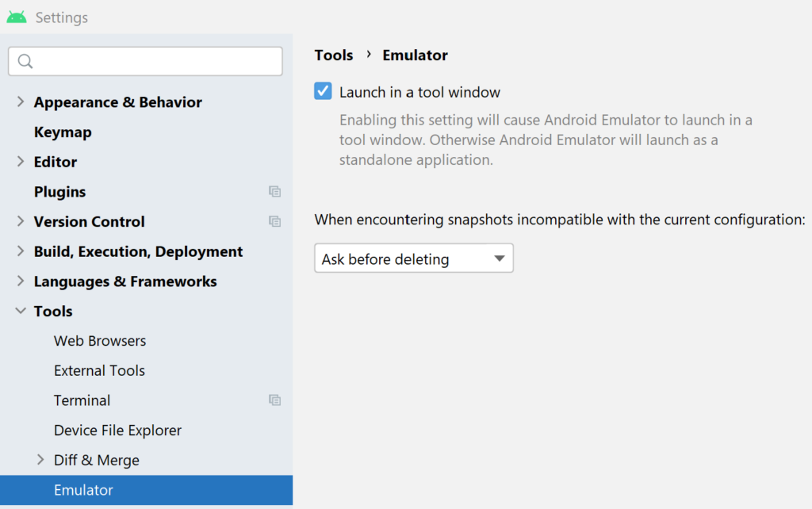Click the project-level icon beside Plugins

point(274,192)
